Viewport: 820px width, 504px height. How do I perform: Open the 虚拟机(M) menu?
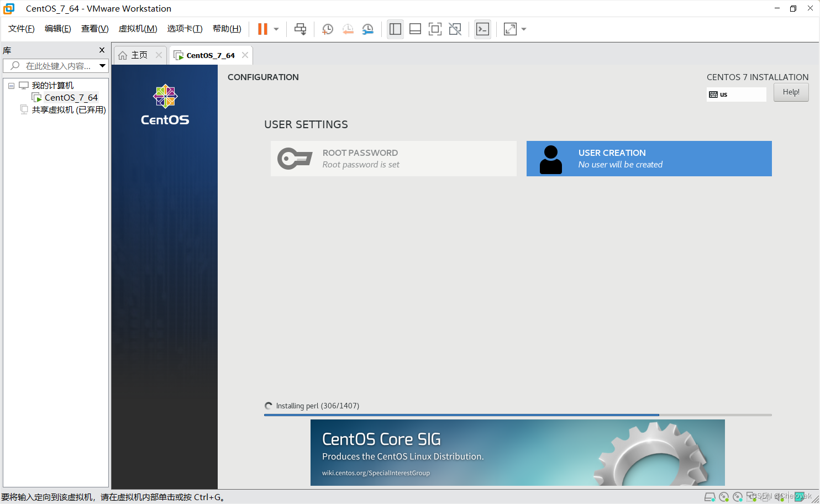(138, 29)
